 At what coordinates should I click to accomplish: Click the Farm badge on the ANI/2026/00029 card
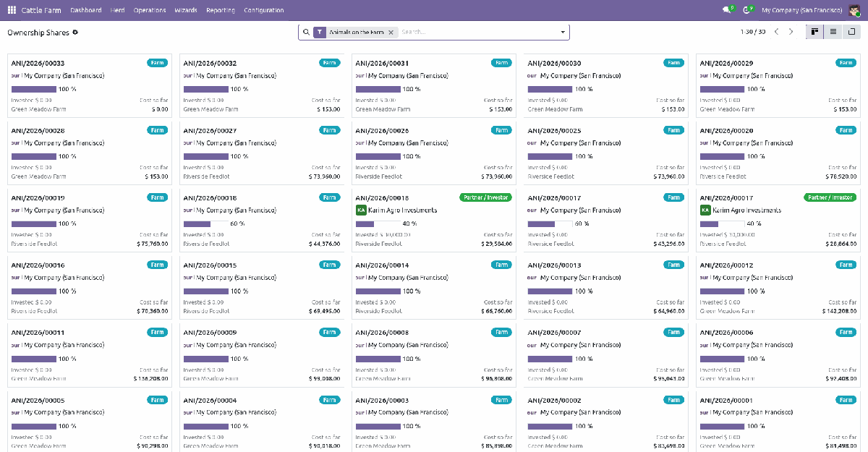tap(846, 63)
